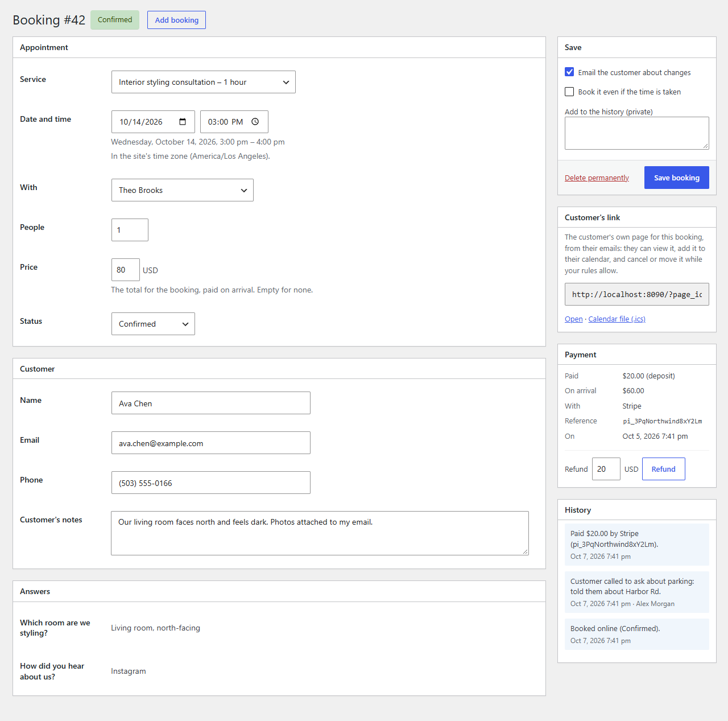Select the customer's link URL field

click(637, 294)
